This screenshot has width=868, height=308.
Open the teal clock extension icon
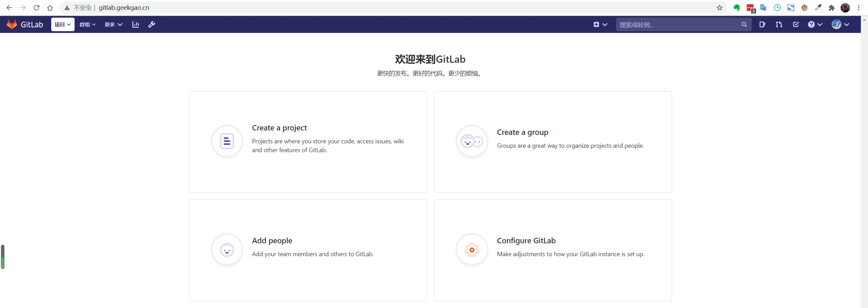coord(777,7)
